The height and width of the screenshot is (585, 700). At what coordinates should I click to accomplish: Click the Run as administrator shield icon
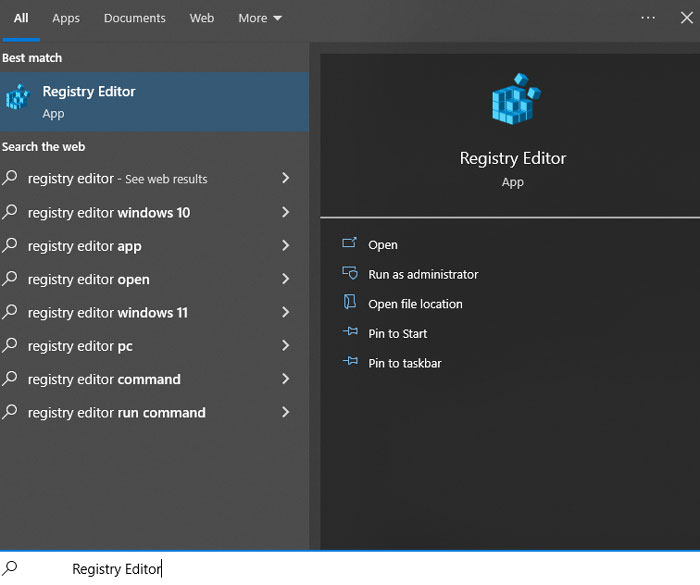coord(350,272)
